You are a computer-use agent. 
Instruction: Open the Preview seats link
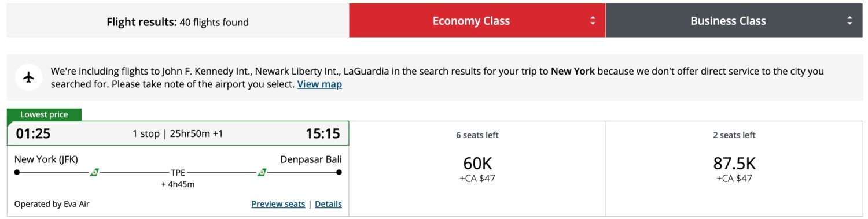point(278,204)
